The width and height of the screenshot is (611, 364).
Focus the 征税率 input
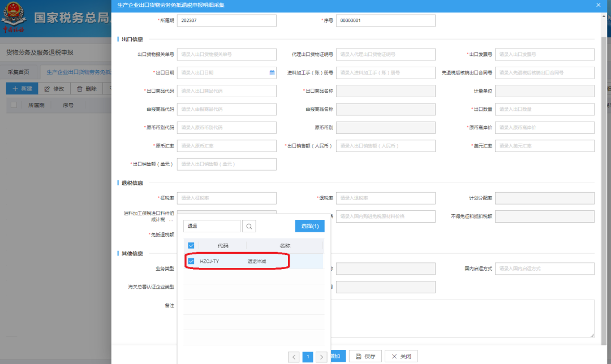[x=227, y=198]
